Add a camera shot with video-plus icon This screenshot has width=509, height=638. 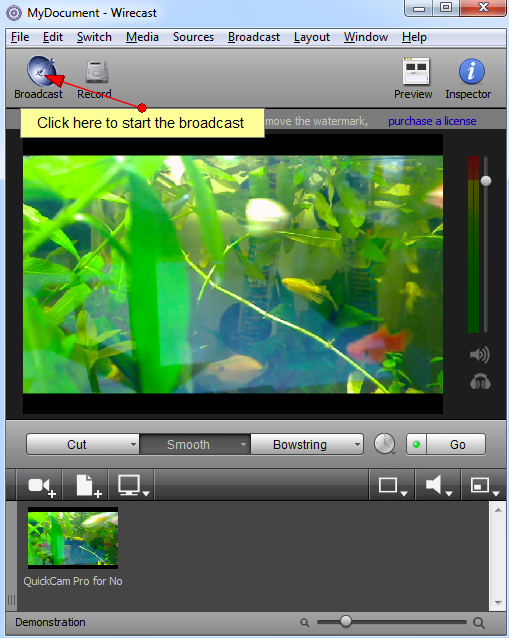pos(41,486)
